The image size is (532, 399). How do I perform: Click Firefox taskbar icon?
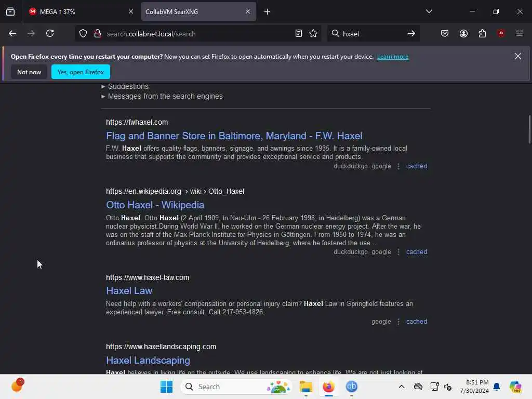[328, 387]
